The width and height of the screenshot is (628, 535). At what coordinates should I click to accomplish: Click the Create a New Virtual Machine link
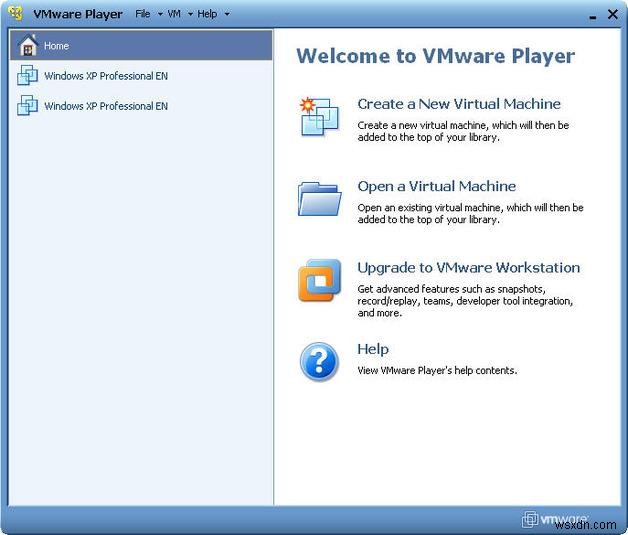(x=459, y=104)
